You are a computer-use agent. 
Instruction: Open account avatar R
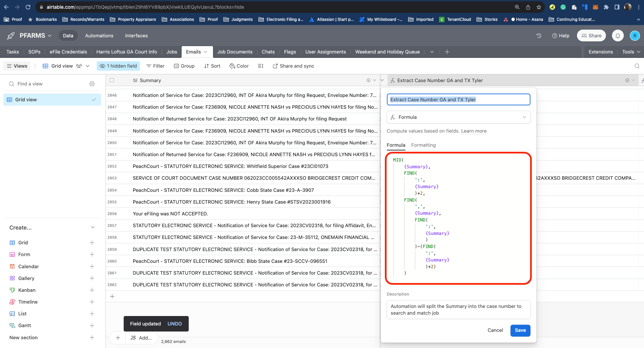[635, 36]
